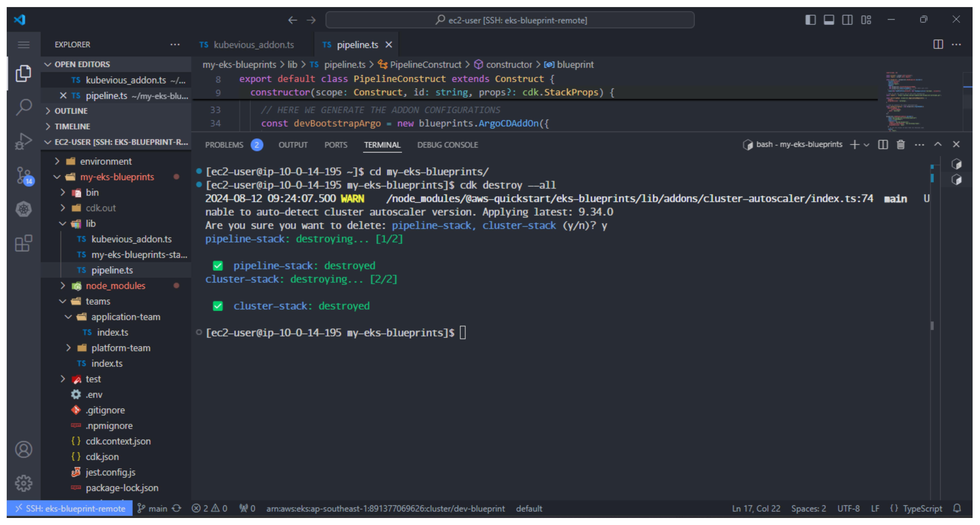Toggle the primary side bar layout icon
The width and height of the screenshot is (980, 525).
tap(810, 20)
